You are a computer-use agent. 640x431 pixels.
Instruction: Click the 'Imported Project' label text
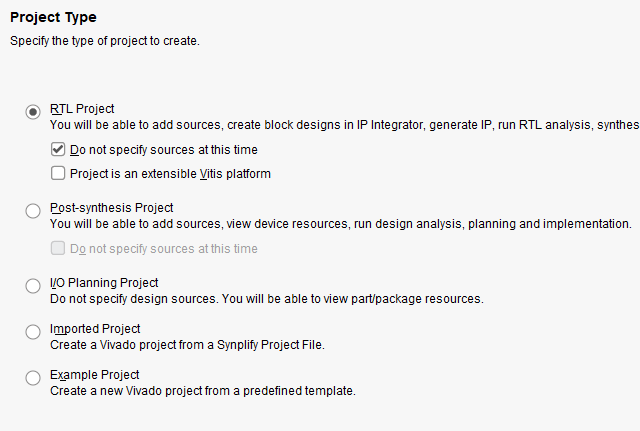coord(95,329)
